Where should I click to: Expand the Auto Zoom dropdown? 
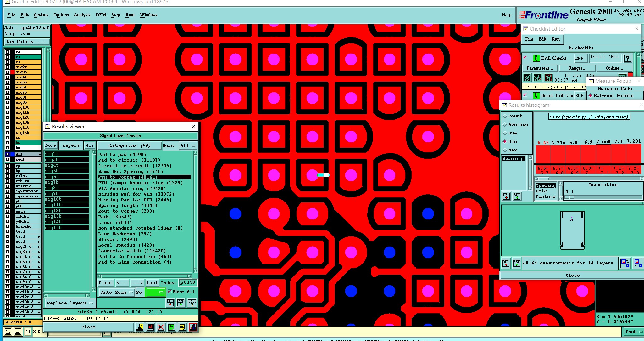coord(116,292)
